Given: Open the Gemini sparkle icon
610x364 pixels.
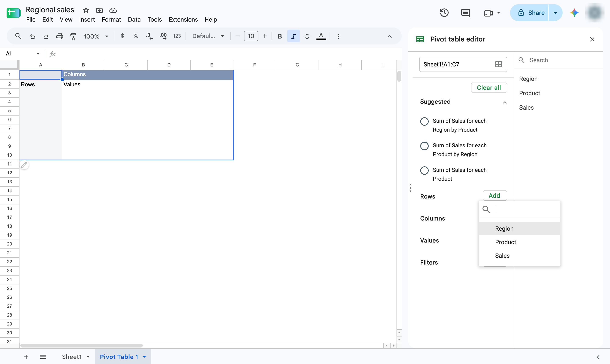Looking at the screenshot, I should pos(574,13).
